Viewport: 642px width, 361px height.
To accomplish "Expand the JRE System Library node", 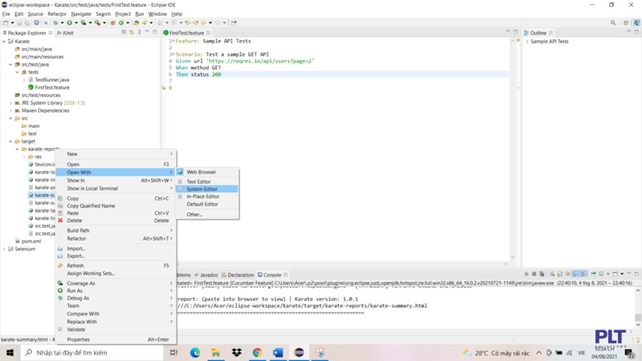I will tap(11, 103).
